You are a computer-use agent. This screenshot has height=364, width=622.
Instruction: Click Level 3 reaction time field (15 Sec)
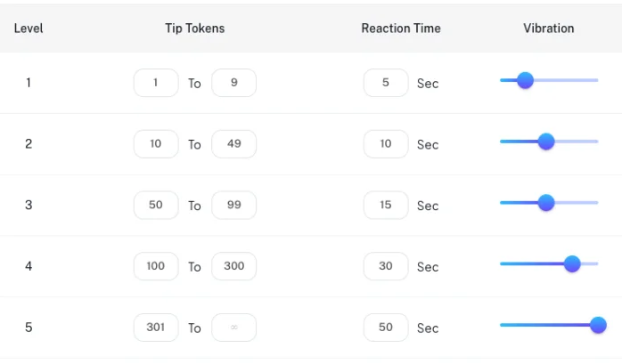coord(386,205)
